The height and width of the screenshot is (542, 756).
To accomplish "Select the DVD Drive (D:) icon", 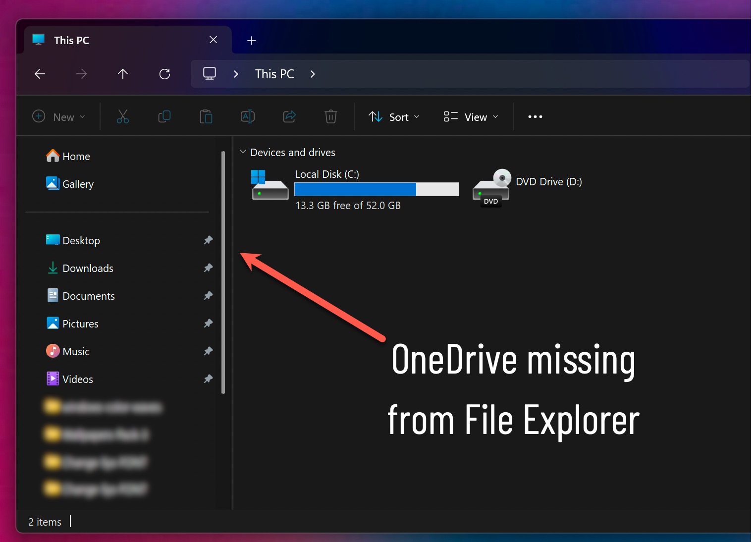I will click(x=491, y=188).
